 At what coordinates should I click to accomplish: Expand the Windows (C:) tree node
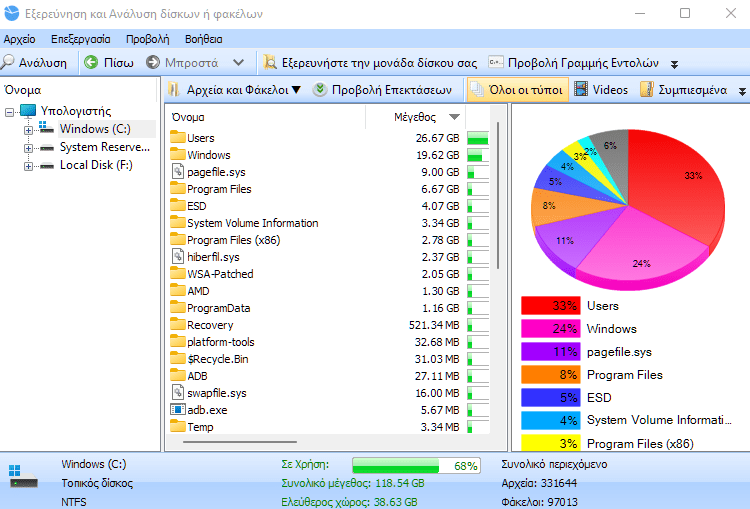coord(28,130)
